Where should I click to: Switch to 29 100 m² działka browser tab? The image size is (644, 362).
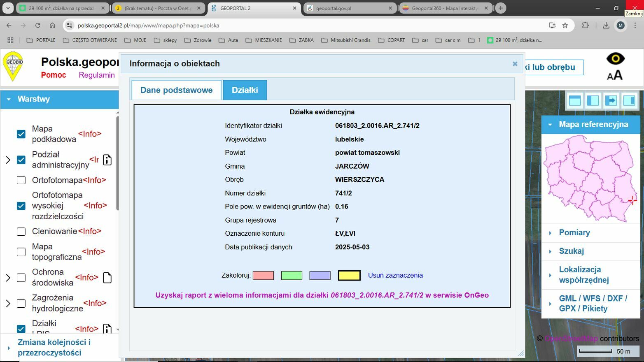[x=63, y=8]
